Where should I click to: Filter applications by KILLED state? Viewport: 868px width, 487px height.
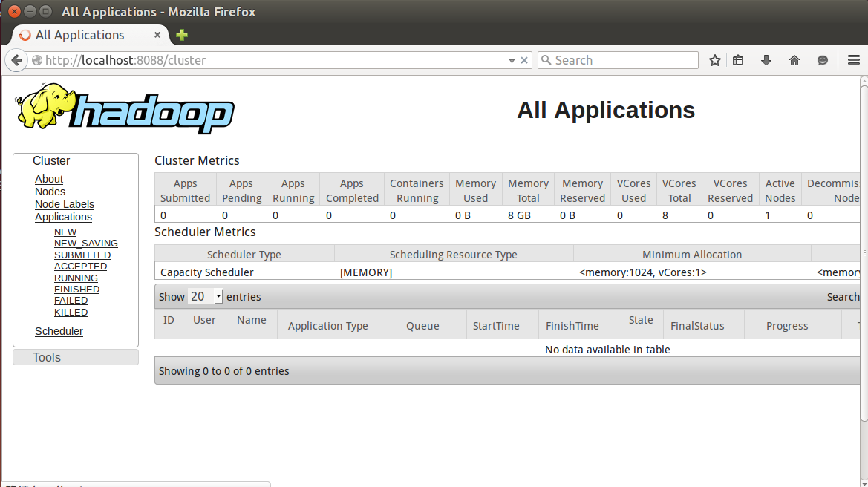click(71, 313)
